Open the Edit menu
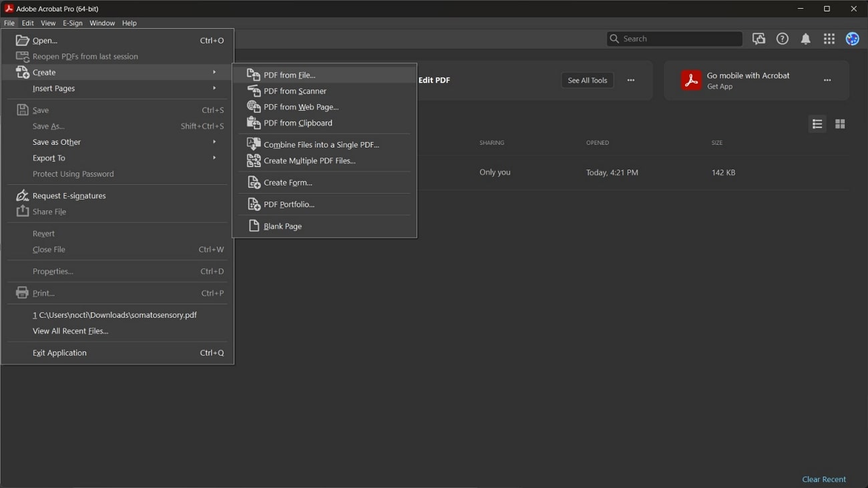 [x=28, y=23]
